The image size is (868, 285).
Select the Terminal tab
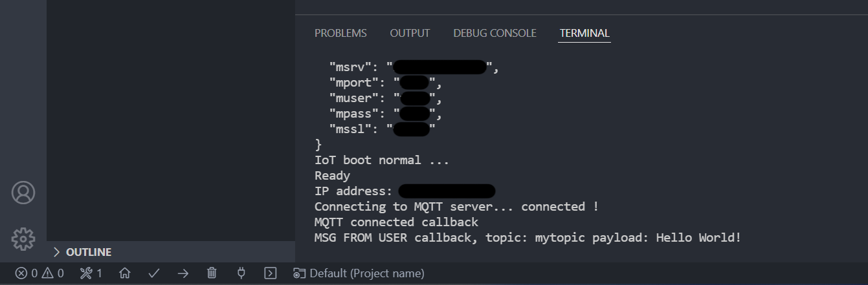(x=584, y=33)
